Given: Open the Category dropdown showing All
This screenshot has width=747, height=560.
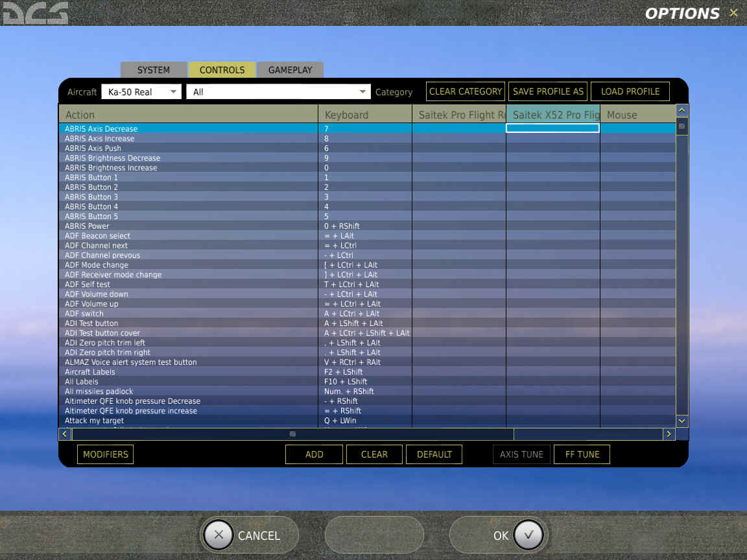Looking at the screenshot, I should pos(278,92).
